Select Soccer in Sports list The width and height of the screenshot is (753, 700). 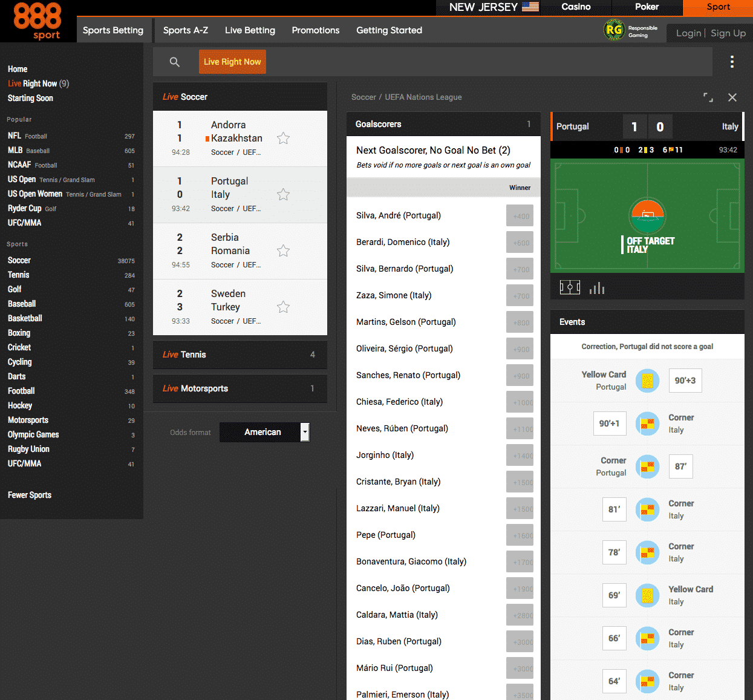(x=71, y=260)
